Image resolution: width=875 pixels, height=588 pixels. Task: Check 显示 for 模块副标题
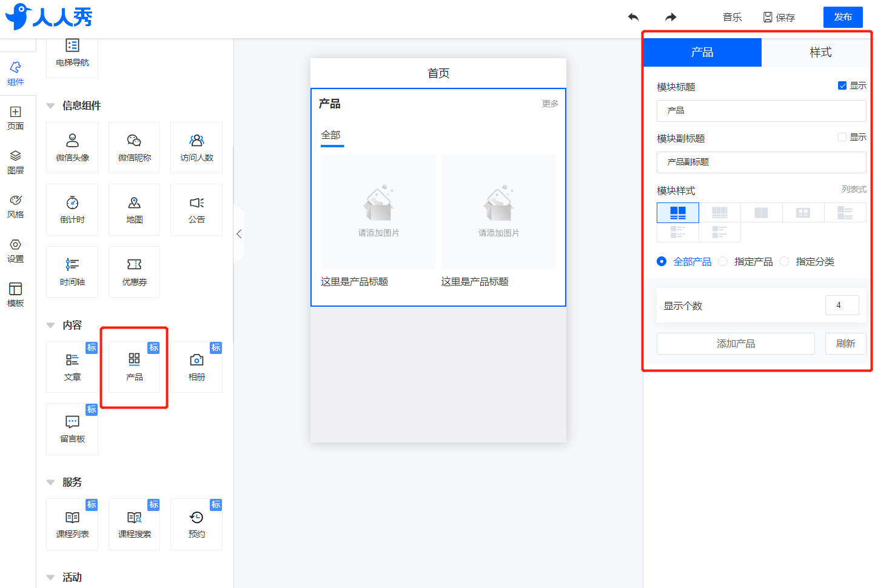point(842,137)
